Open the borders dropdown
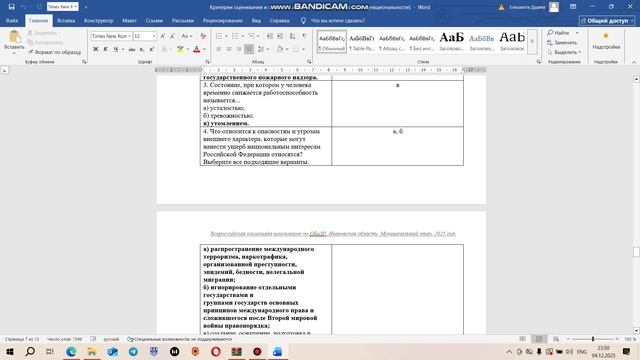This screenshot has width=640, height=360. [304, 49]
